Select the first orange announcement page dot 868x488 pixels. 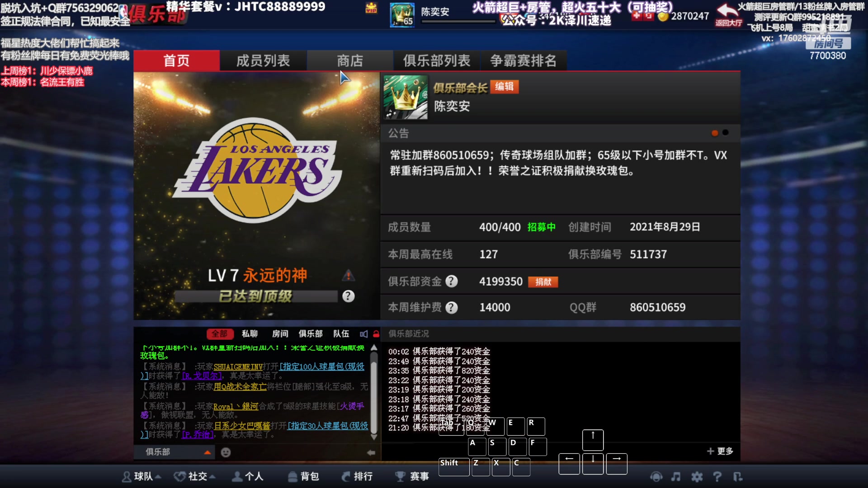click(715, 133)
